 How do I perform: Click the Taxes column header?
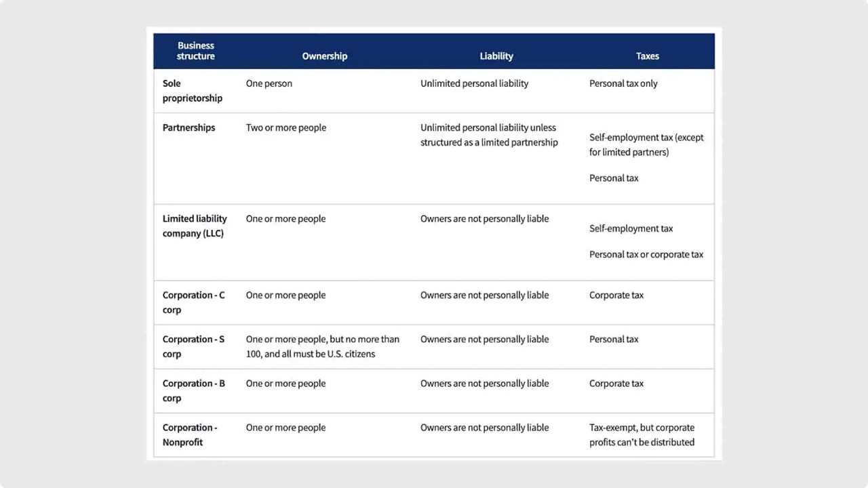coord(647,56)
